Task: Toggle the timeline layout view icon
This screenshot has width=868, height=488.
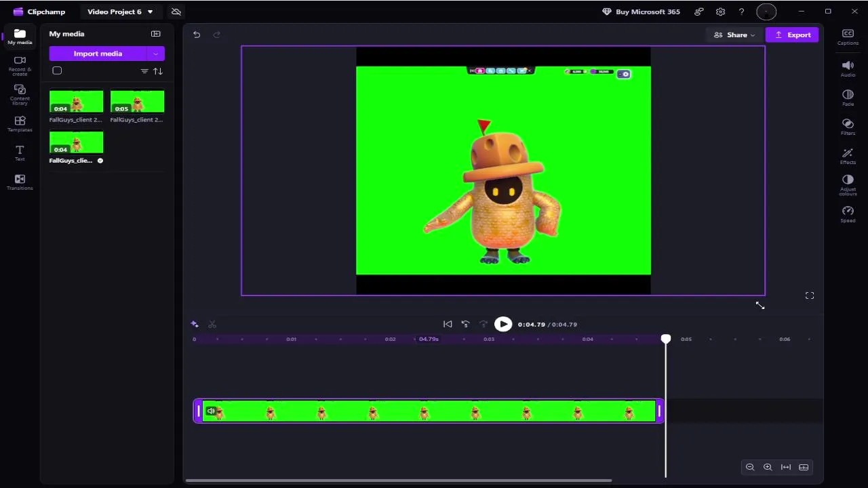Action: pos(804,467)
